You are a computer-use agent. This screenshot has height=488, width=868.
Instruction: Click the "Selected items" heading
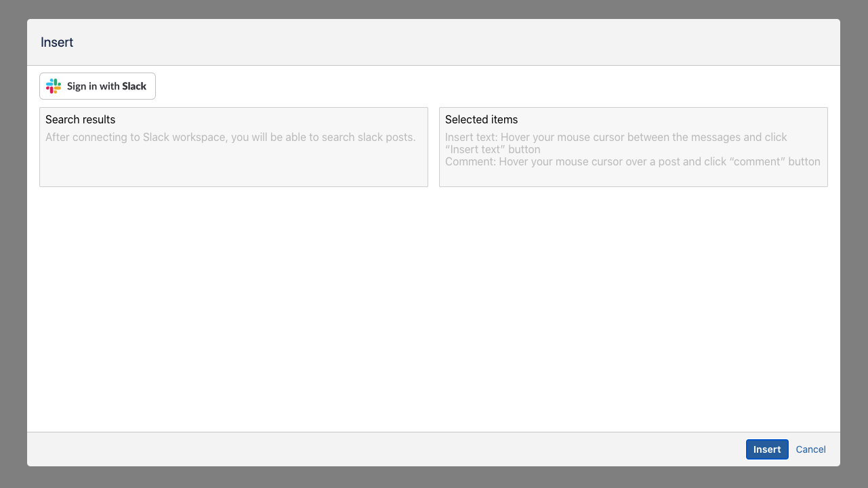481,120
